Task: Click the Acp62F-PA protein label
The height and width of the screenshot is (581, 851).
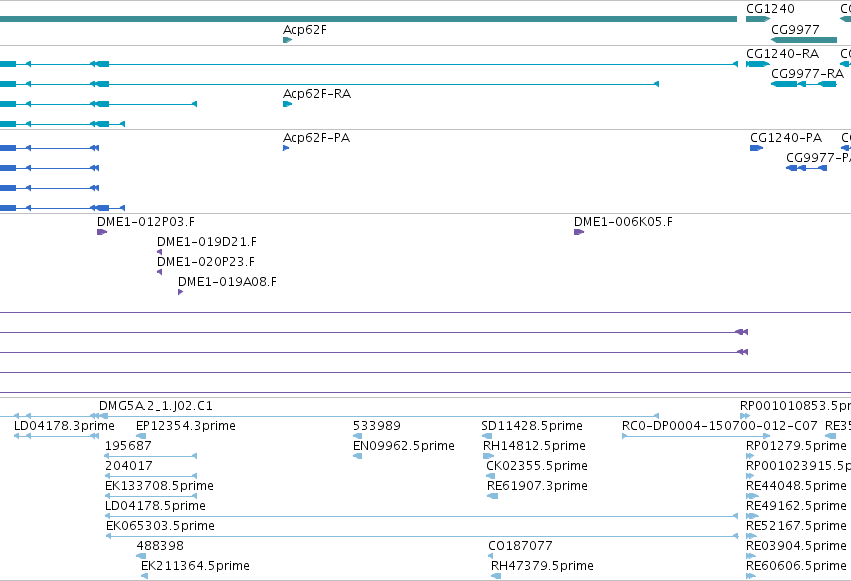Action: click(316, 138)
